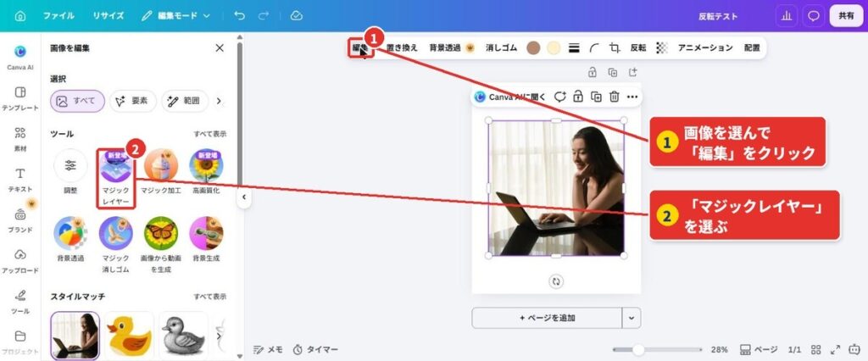Open the マジックレイヤー tool
This screenshot has height=361, width=868.
[x=115, y=178]
